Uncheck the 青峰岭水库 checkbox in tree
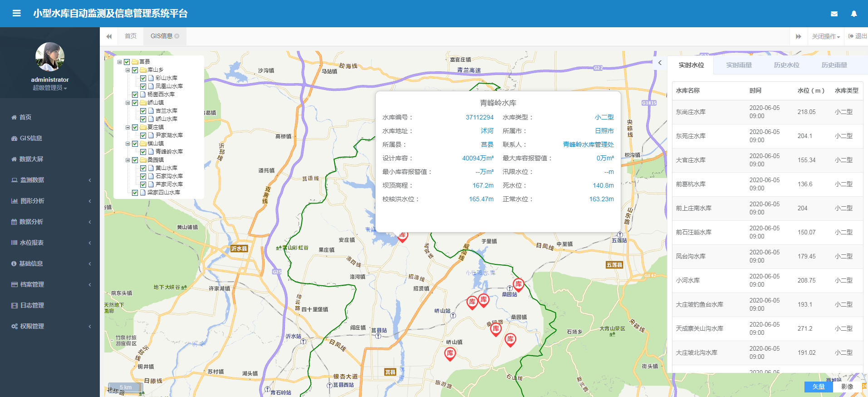The image size is (868, 397). pyautogui.click(x=143, y=152)
